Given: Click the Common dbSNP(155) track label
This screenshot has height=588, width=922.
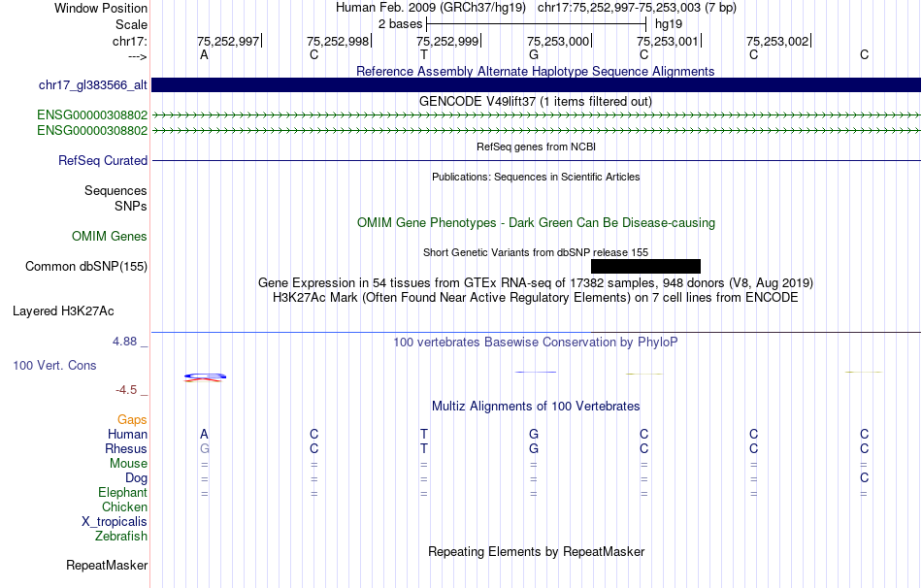Looking at the screenshot, I should coord(86,267).
